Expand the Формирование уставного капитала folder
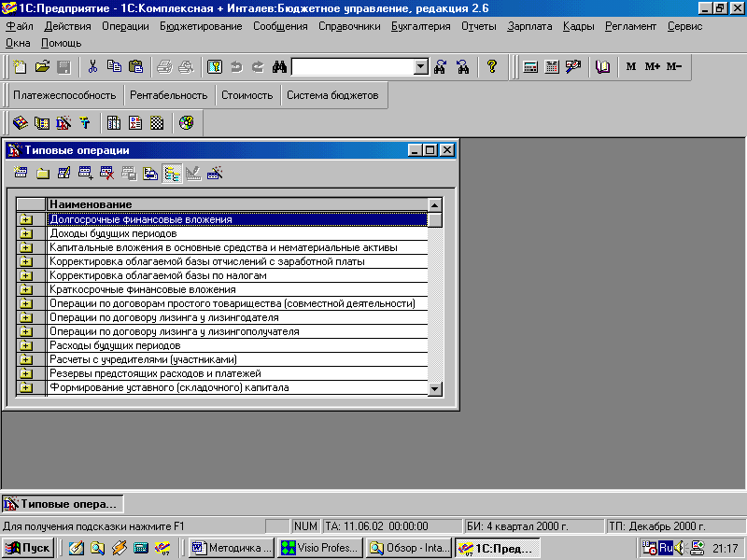The image size is (747, 560). pyautogui.click(x=26, y=387)
